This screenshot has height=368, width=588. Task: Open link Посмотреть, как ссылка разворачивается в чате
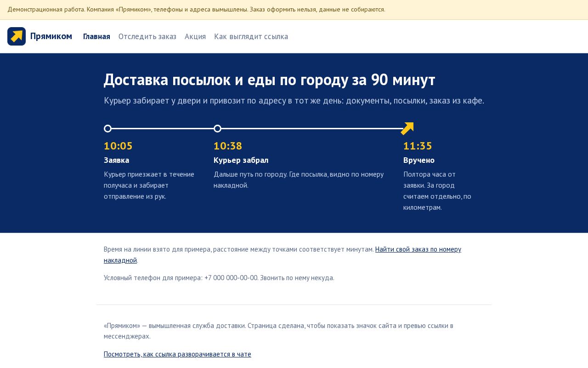tap(177, 354)
